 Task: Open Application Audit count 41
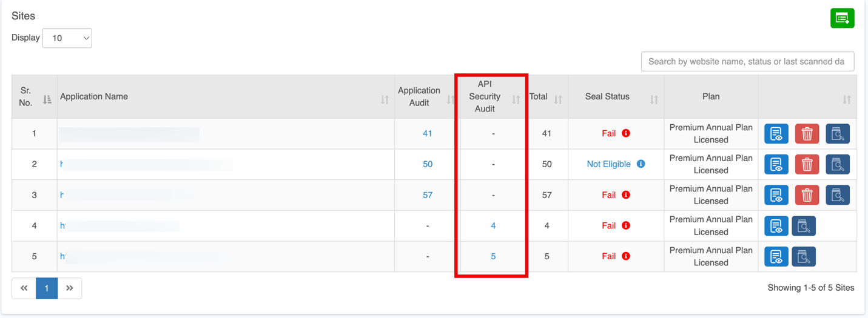coord(428,134)
